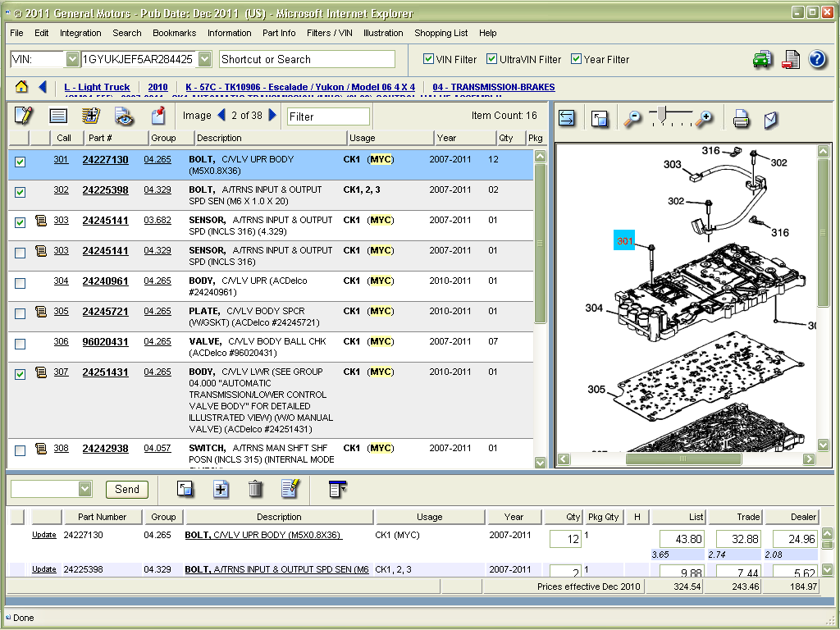Open the VIN type dropdown arrow
Viewport: 840px width, 630px height.
(x=72, y=59)
